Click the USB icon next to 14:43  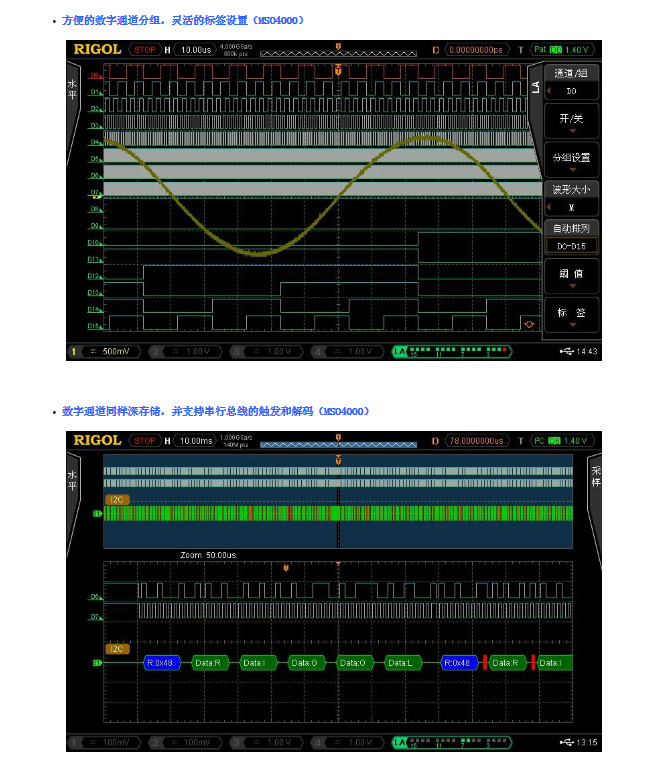coord(568,352)
